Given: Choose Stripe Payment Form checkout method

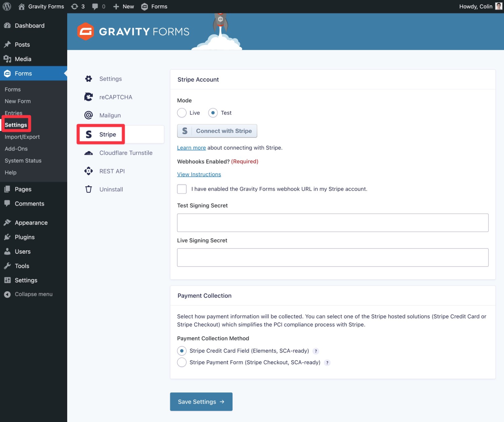Looking at the screenshot, I should 182,362.
